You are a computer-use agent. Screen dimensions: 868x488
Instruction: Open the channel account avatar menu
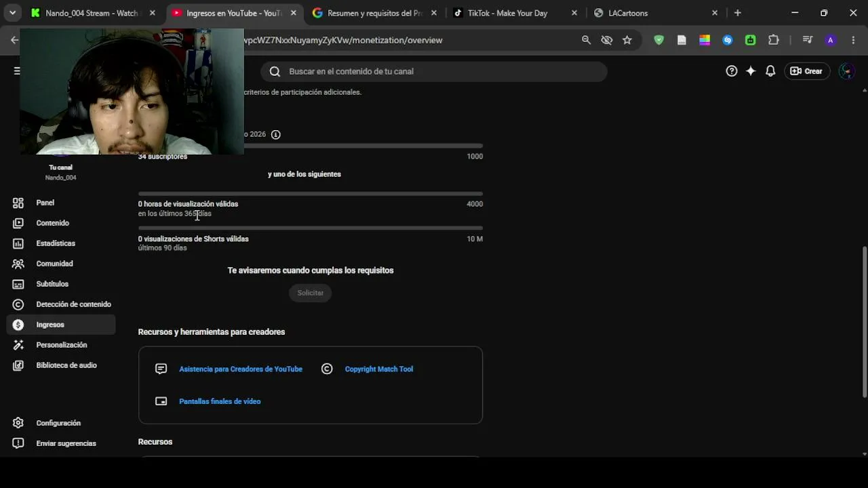(847, 71)
